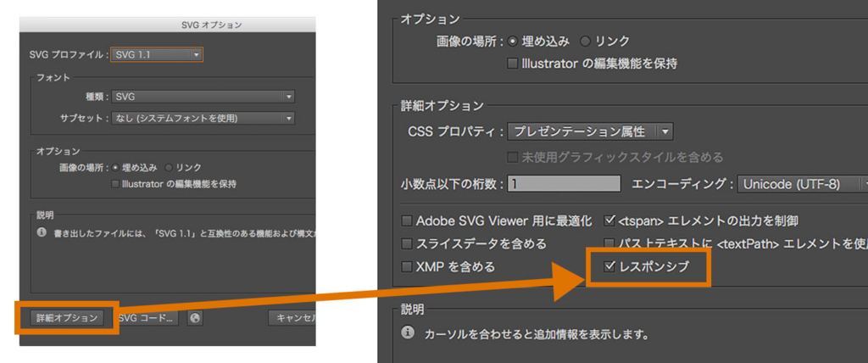Select the リンク radio button in left dialog
868x363 pixels.
[x=169, y=167]
